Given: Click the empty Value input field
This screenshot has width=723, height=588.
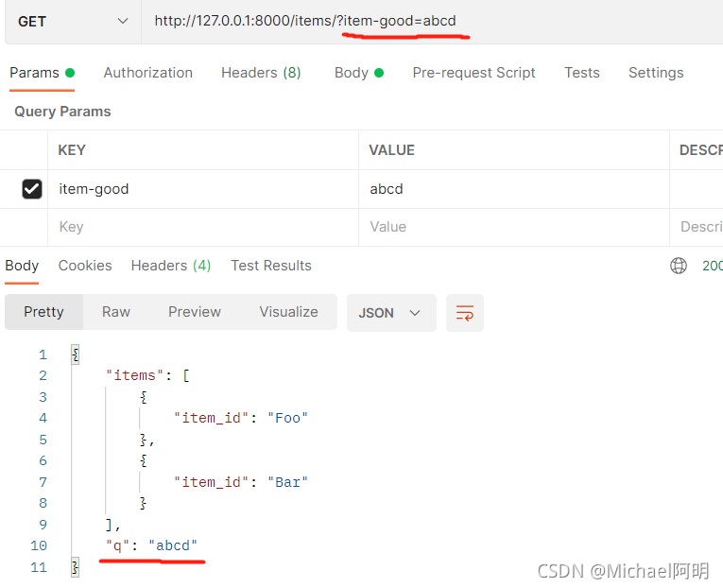Looking at the screenshot, I should click(514, 227).
